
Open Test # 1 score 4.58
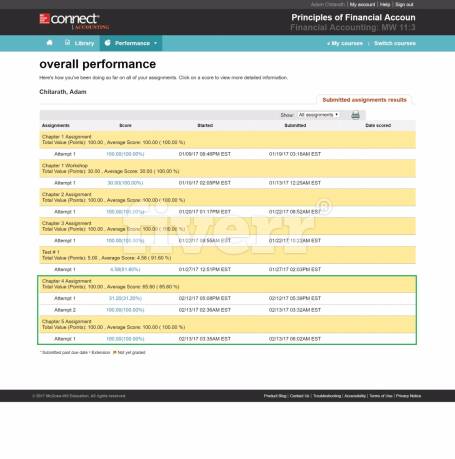(125, 269)
